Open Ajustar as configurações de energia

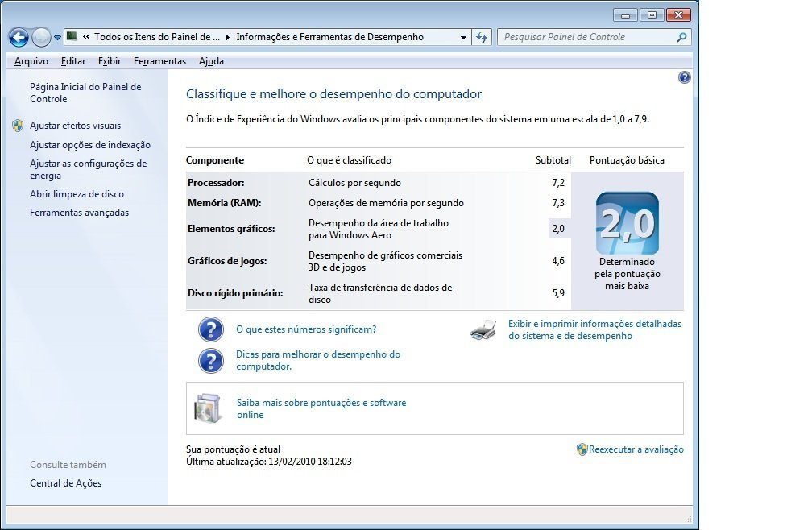[88, 169]
